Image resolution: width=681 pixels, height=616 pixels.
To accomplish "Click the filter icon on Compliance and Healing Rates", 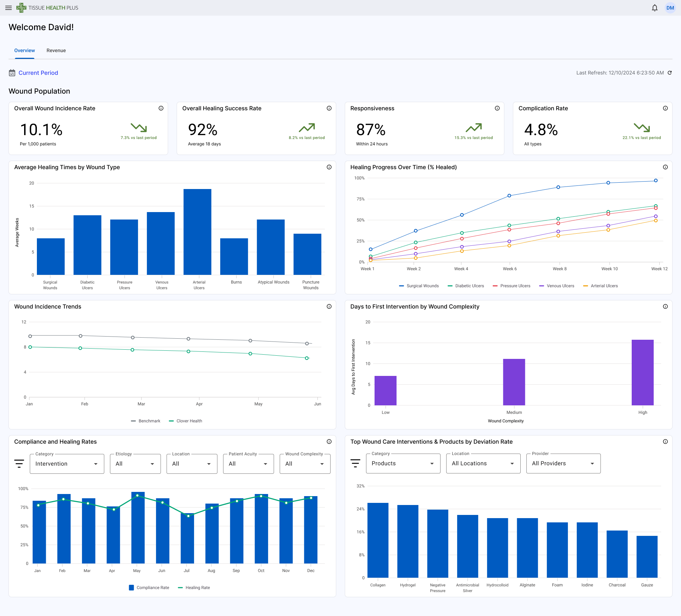I will coord(19,464).
